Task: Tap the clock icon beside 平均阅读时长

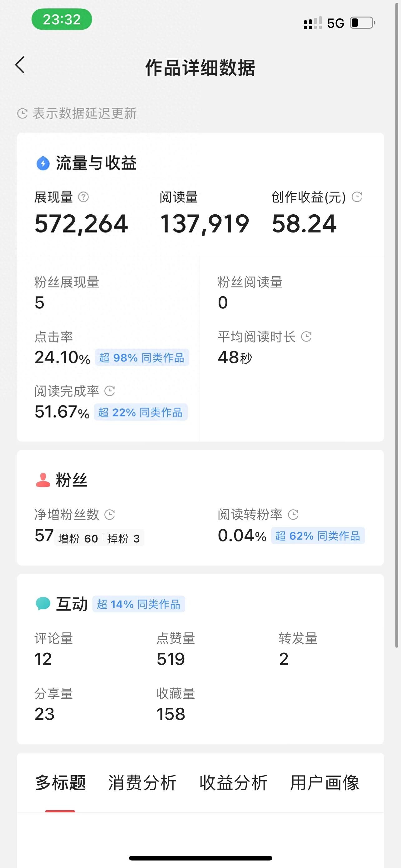Action: coord(306,336)
